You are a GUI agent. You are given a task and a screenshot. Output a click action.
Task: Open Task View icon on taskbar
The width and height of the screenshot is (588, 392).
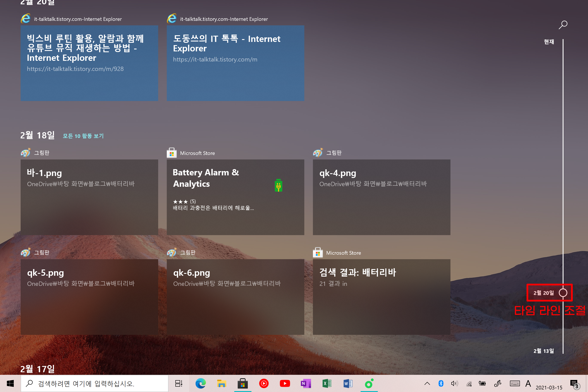click(179, 383)
